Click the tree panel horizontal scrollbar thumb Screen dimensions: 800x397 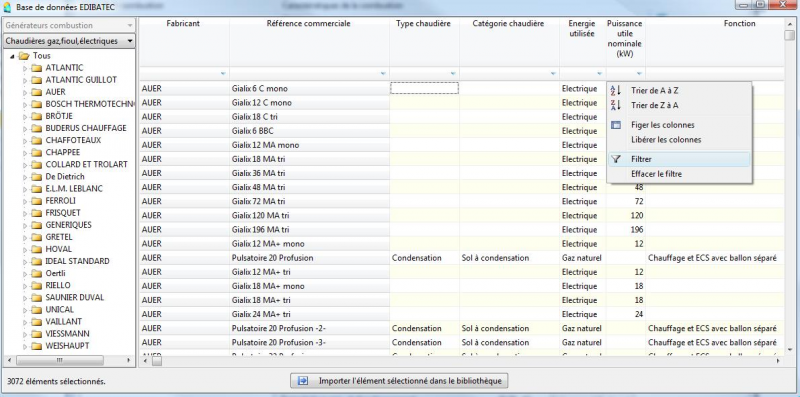click(59, 360)
